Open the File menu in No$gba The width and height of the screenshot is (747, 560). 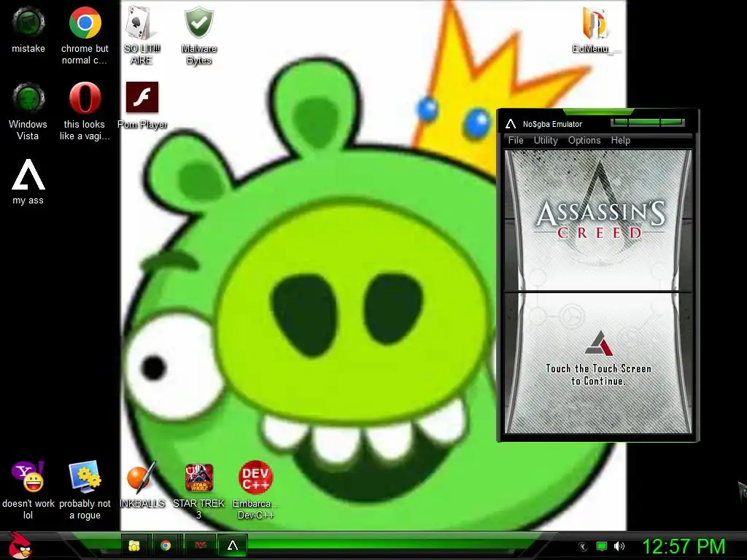click(x=516, y=140)
